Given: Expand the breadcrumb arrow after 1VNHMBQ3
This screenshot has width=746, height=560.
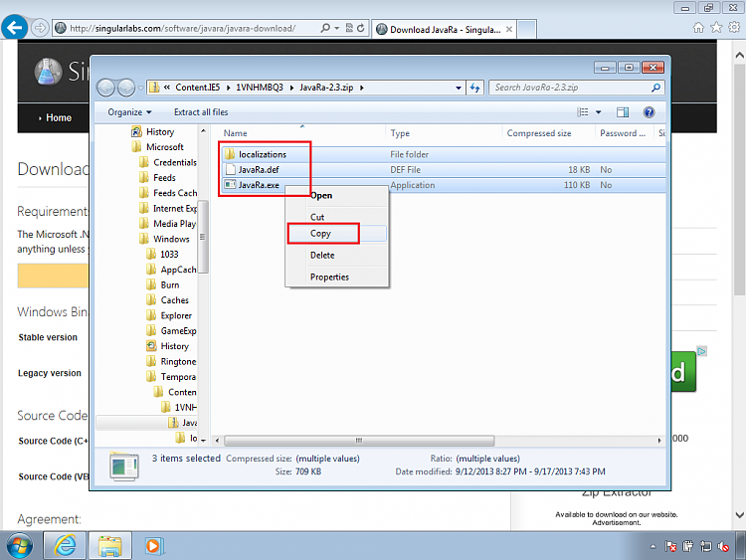Looking at the screenshot, I should point(291,88).
